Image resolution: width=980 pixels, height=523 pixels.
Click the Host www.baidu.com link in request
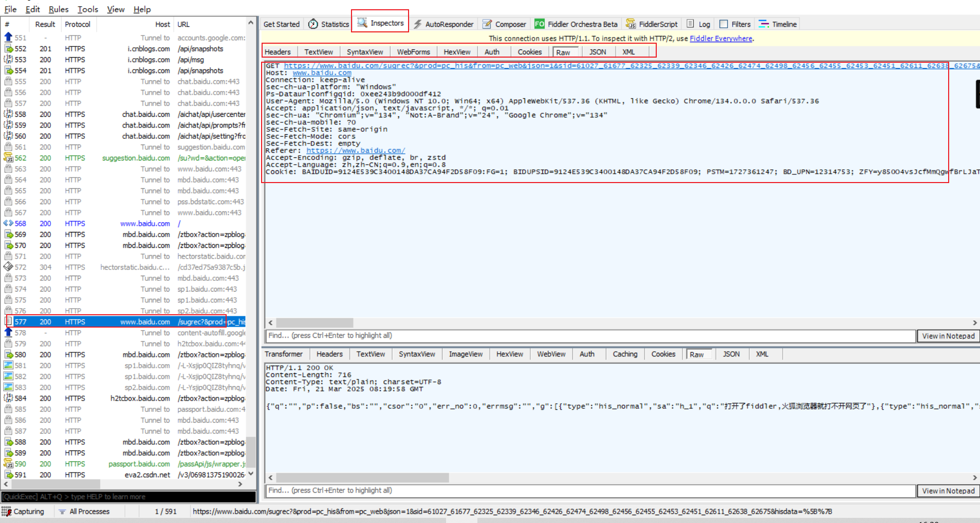pyautogui.click(x=322, y=73)
